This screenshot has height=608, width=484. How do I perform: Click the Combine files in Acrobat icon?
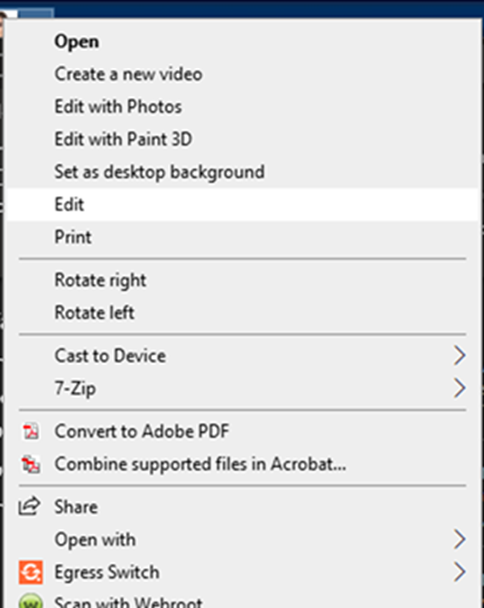[x=31, y=464]
